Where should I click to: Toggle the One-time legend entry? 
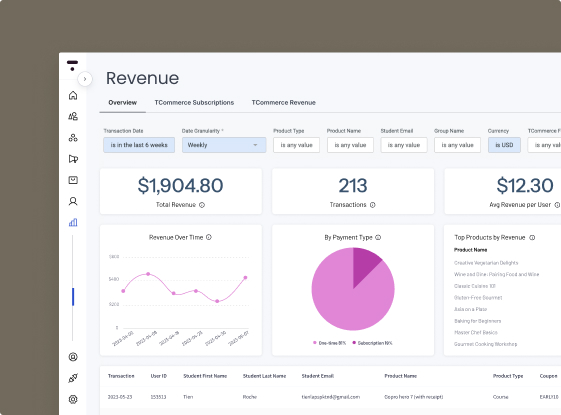[330, 343]
